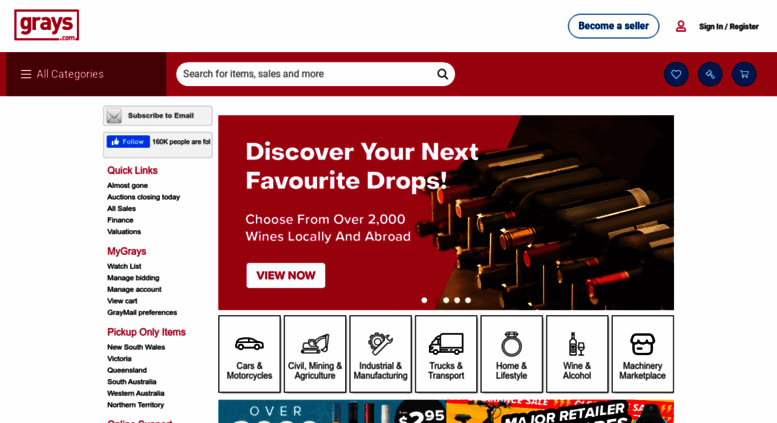Viewport: 777px width, 423px height.
Task: Choose the Home & Lifestyle category tile
Action: [511, 354]
